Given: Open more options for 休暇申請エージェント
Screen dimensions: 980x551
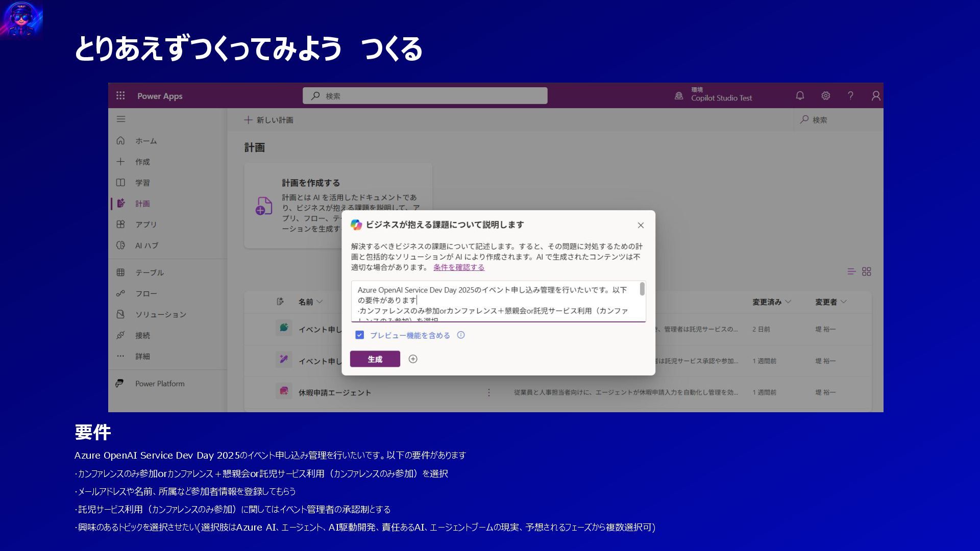Looking at the screenshot, I should pos(489,392).
